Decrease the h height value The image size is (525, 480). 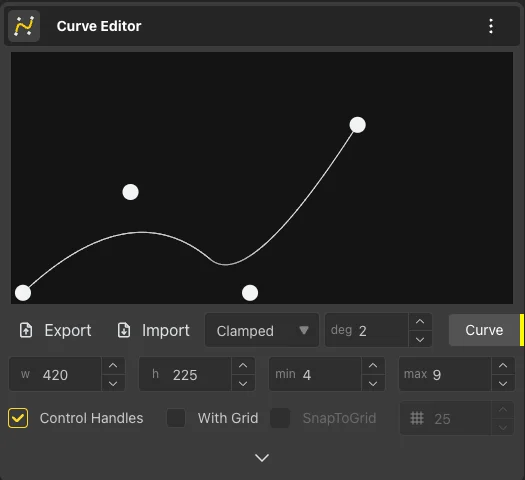(x=243, y=383)
